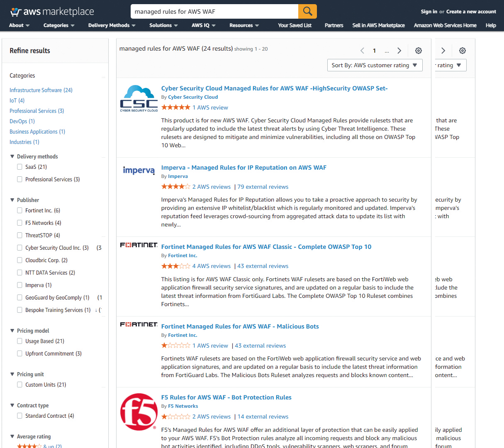This screenshot has height=448, width=504.
Task: Click the Imperva logo image
Action: [x=139, y=170]
